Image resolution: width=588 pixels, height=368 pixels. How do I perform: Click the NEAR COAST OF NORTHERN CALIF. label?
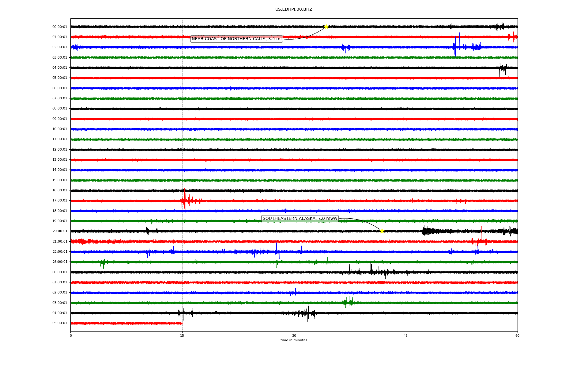[236, 39]
